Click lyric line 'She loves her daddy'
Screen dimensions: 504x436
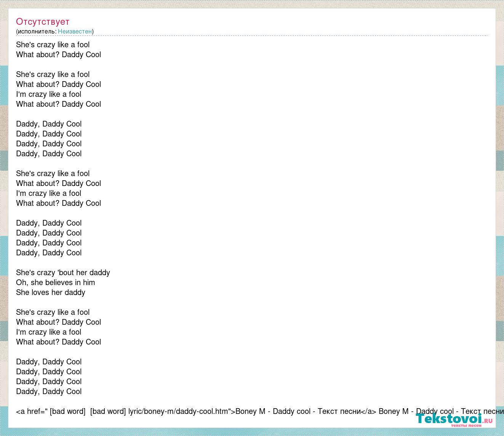point(51,292)
